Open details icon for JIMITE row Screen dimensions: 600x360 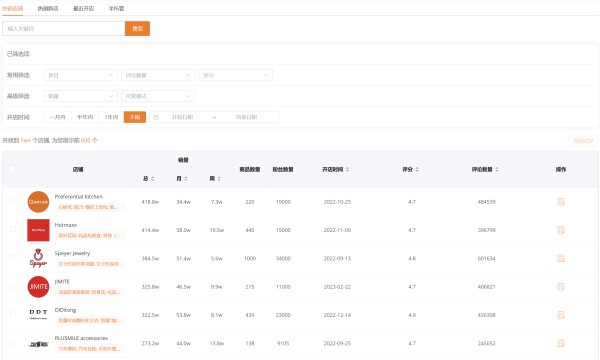point(561,287)
